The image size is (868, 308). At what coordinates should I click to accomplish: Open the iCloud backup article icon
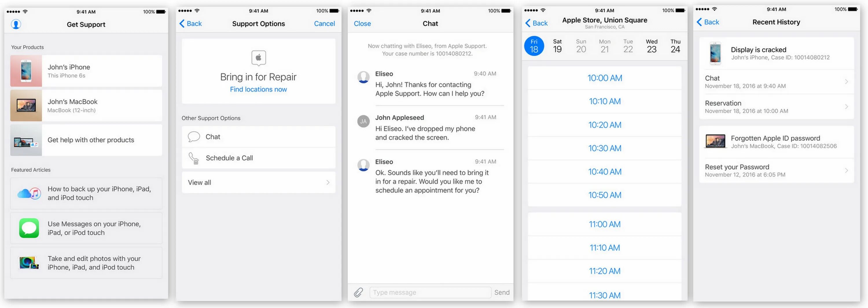click(x=29, y=193)
